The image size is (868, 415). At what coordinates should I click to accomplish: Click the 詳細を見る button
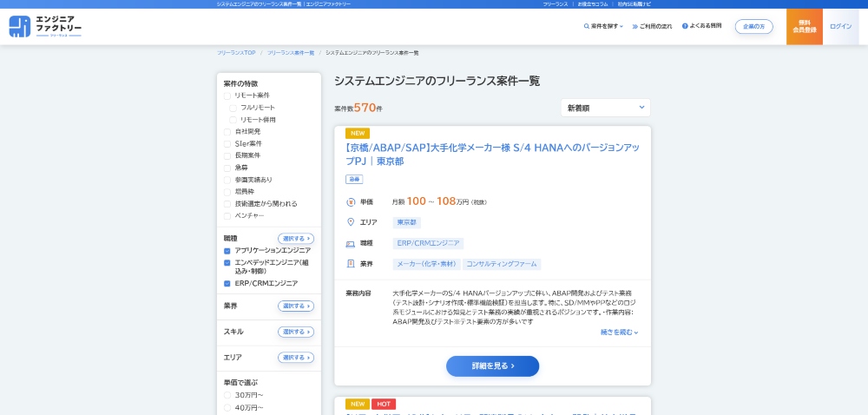[493, 366]
